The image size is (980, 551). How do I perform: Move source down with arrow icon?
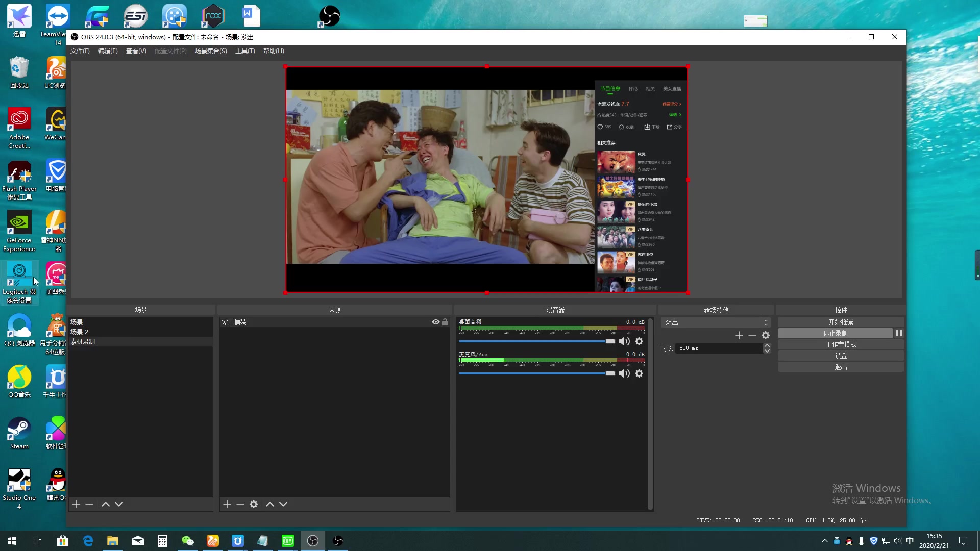pos(283,504)
